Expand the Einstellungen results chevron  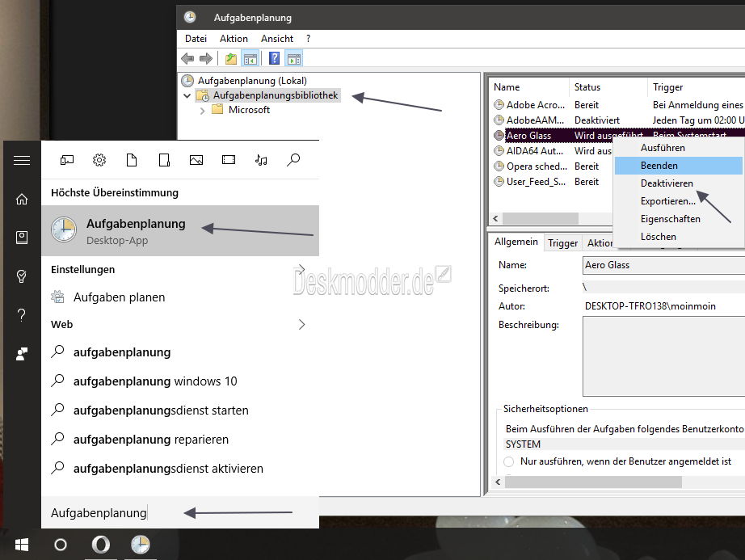301,269
